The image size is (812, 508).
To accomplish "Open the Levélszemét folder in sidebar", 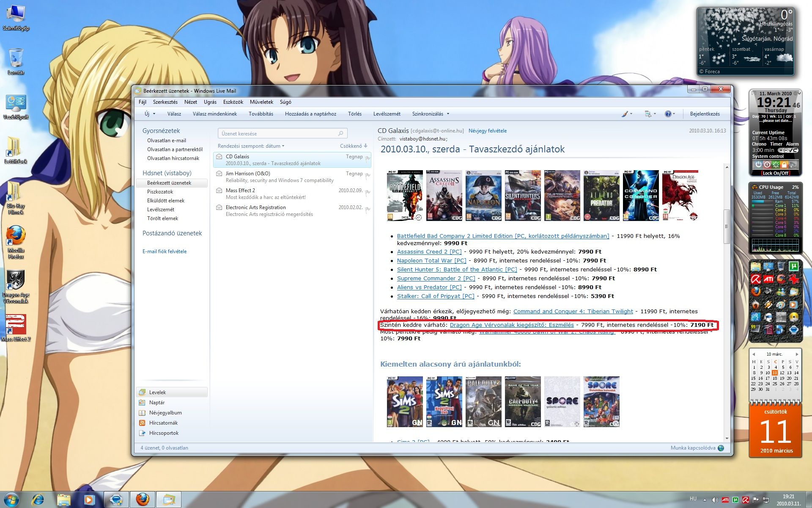I will pyautogui.click(x=161, y=210).
